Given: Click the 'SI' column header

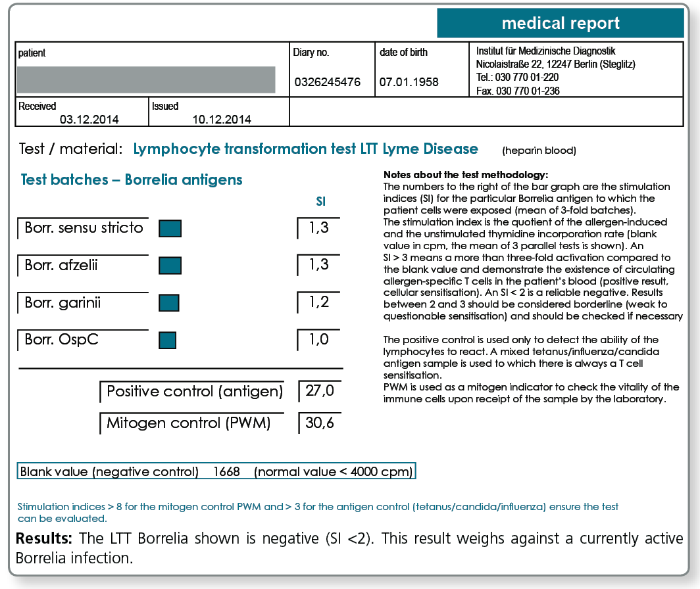Looking at the screenshot, I should [320, 202].
